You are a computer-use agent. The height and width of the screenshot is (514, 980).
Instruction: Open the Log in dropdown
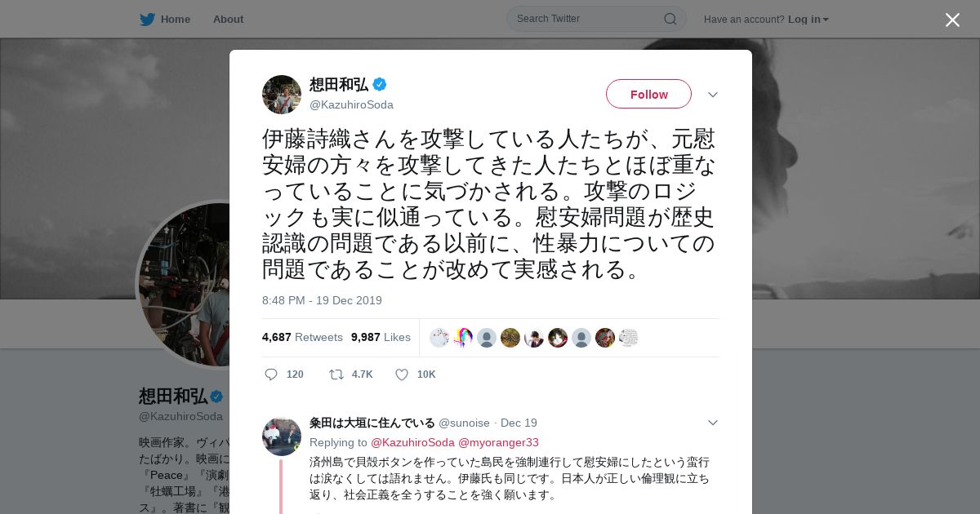click(x=808, y=20)
